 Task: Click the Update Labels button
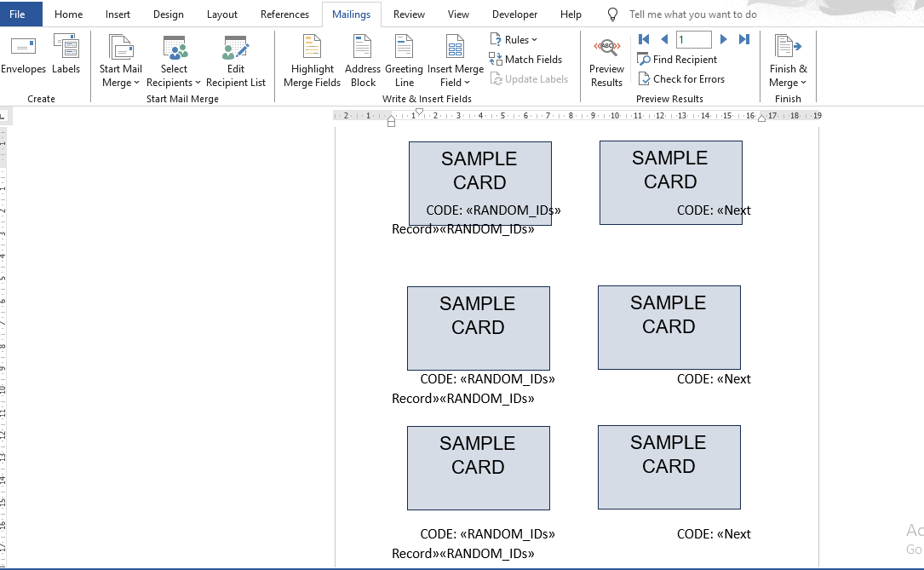click(x=529, y=79)
